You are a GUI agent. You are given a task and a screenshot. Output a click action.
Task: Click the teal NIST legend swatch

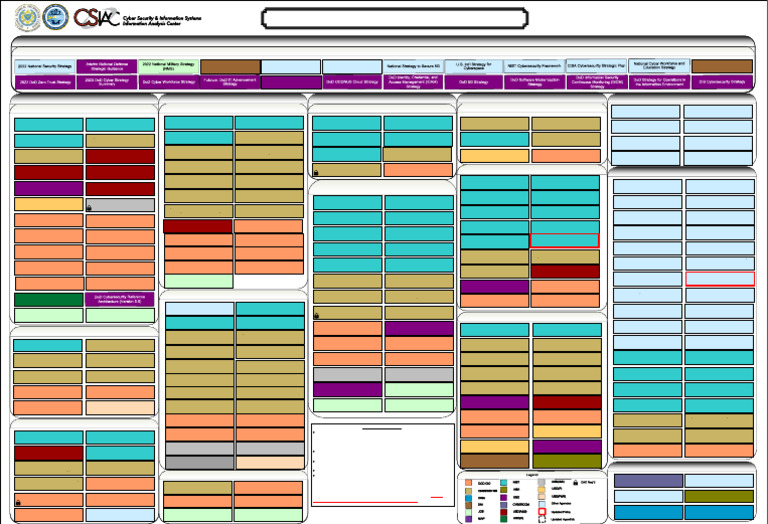[504, 482]
